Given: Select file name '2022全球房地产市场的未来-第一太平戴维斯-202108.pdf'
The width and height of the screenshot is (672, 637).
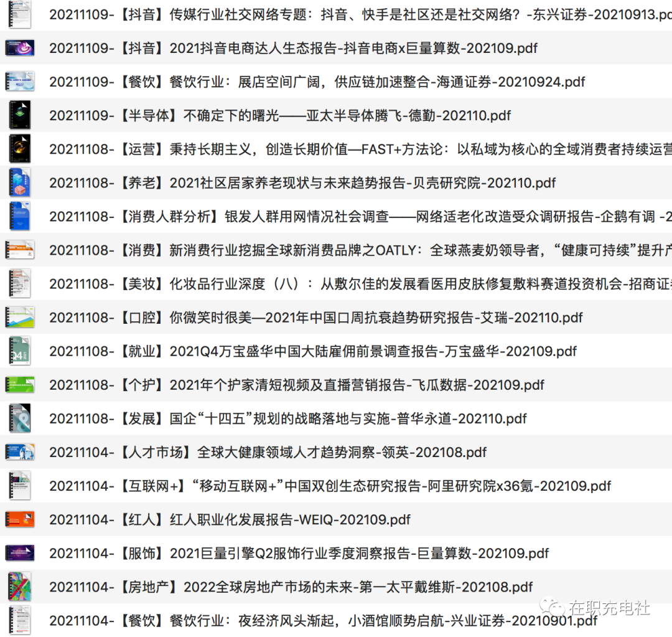Looking at the screenshot, I should (358, 587).
